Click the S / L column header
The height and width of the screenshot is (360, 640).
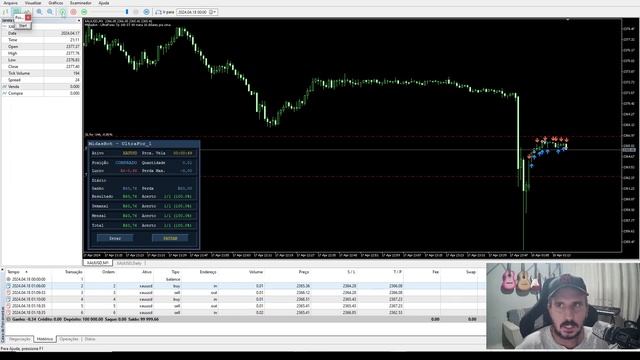pyautogui.click(x=351, y=272)
